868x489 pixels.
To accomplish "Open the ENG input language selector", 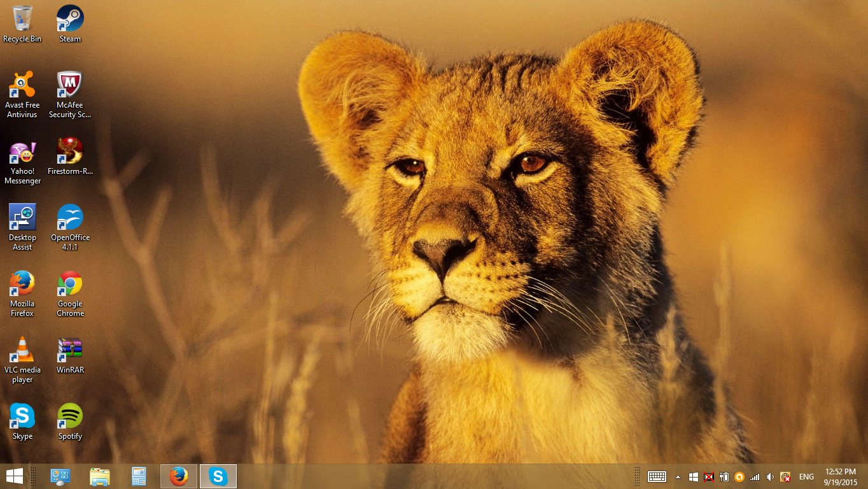I will coord(806,477).
